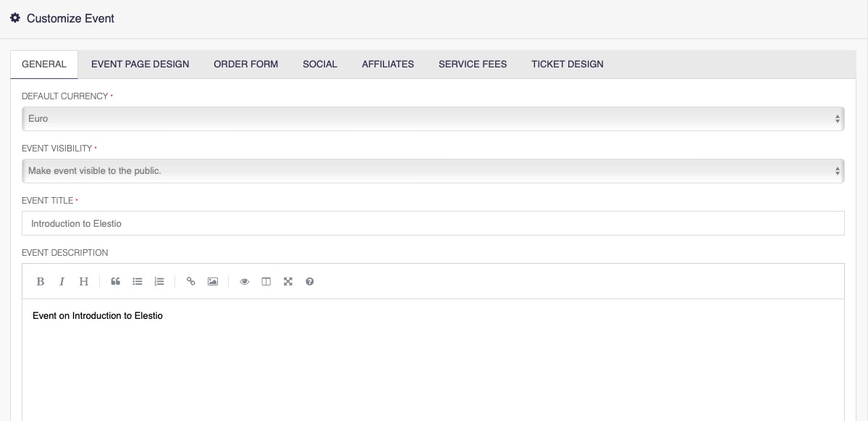Toggle the editor preview eye icon
Viewport: 868px width, 421px height.
coord(245,282)
